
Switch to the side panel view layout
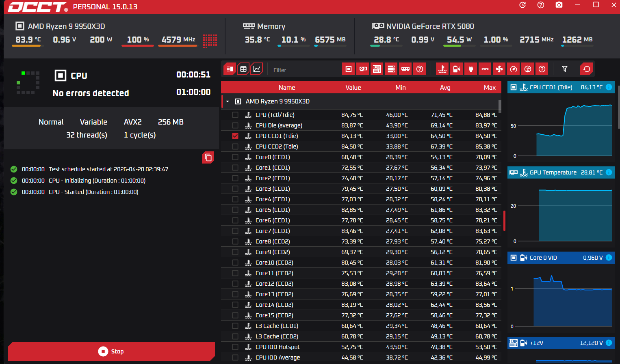230,69
